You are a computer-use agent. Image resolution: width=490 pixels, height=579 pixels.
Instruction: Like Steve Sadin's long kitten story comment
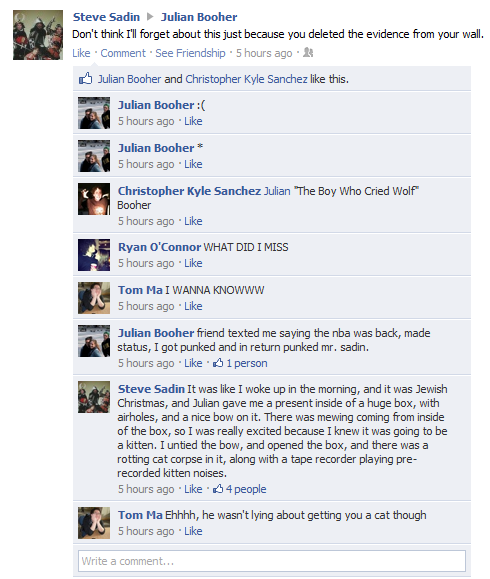[x=193, y=489]
